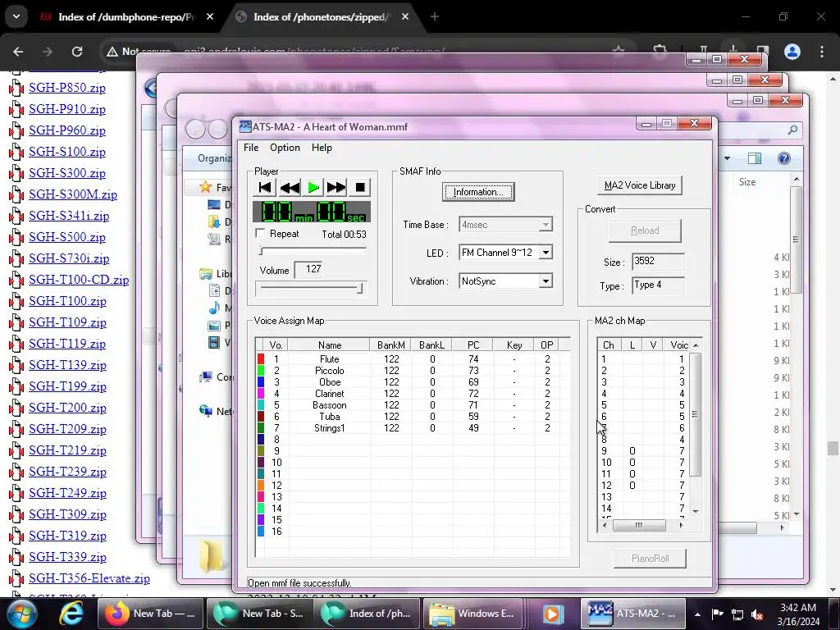Toggle the Repeat checkbox
Screen dimensions: 840x630
click(260, 233)
